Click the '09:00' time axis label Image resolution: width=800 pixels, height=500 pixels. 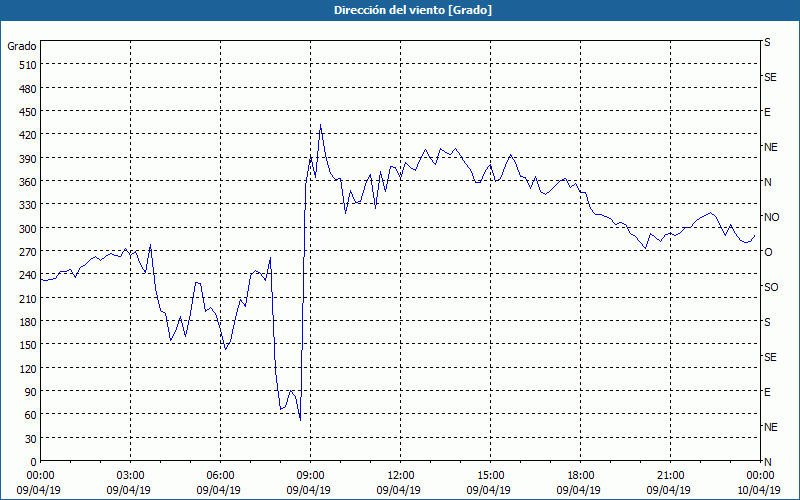tap(310, 476)
